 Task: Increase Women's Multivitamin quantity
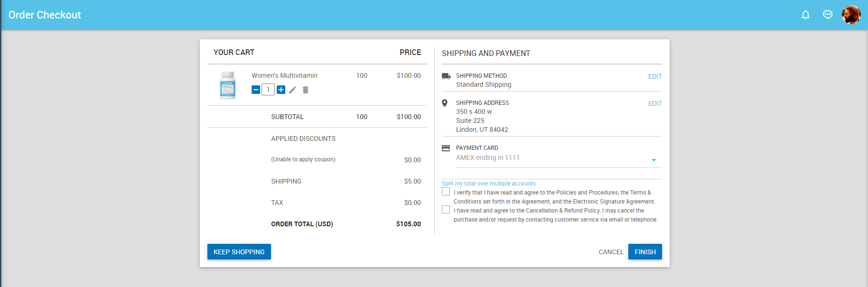tap(281, 90)
